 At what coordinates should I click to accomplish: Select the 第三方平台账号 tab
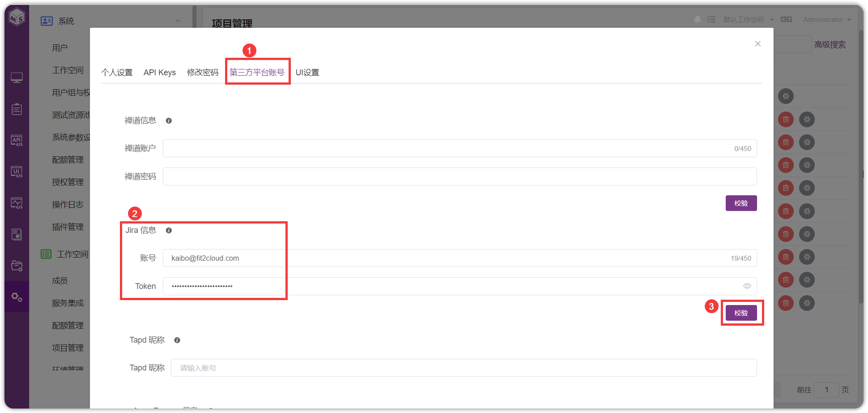(257, 73)
